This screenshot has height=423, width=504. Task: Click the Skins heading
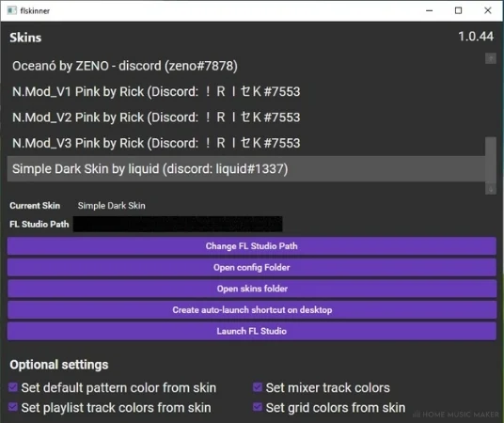(x=25, y=38)
